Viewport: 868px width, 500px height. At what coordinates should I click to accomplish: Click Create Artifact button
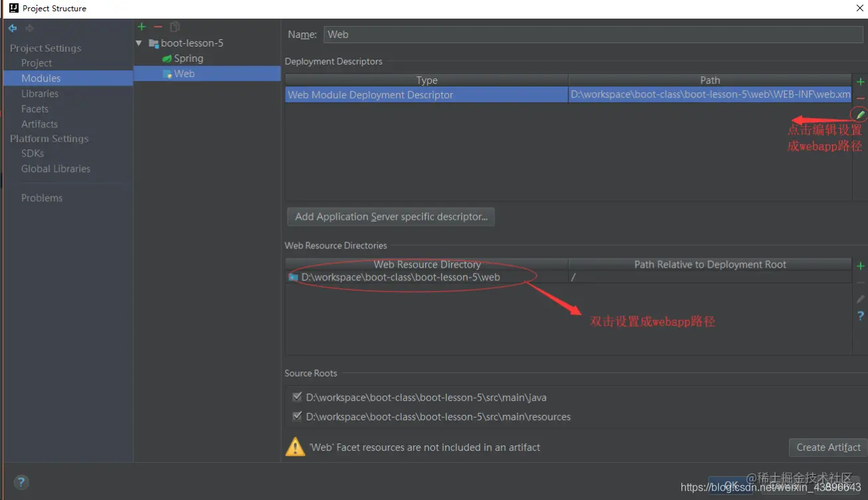(x=828, y=448)
